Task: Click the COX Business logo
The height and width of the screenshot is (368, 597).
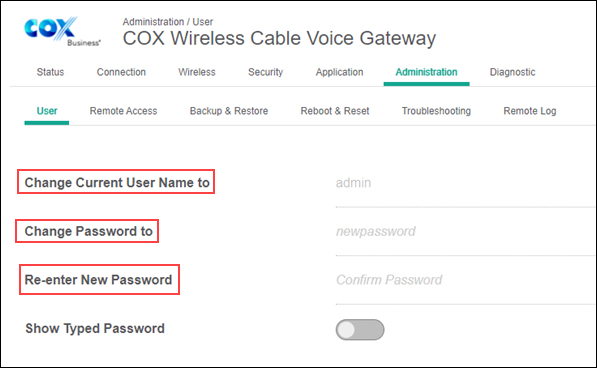Action: 62,32
